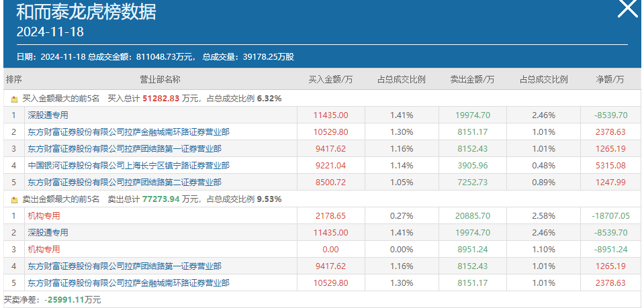The width and height of the screenshot is (644, 308).
Task: Click proportion cell 0.48%
Action: (543, 166)
